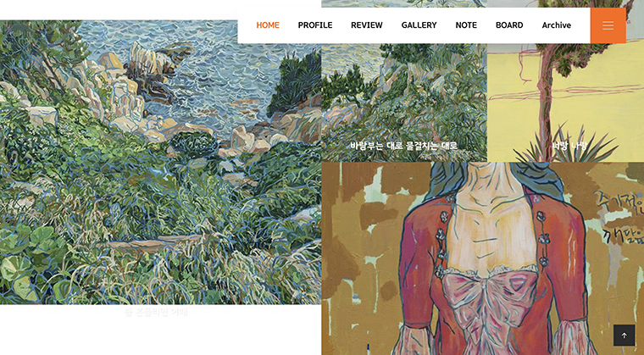Open the large seaside cliff painting
The width and height of the screenshot is (644, 355).
160,163
